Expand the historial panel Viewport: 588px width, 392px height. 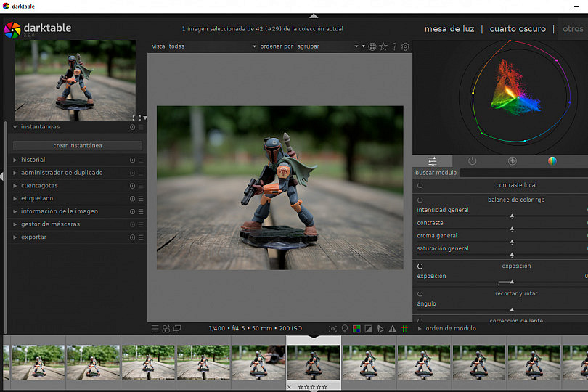(15, 160)
